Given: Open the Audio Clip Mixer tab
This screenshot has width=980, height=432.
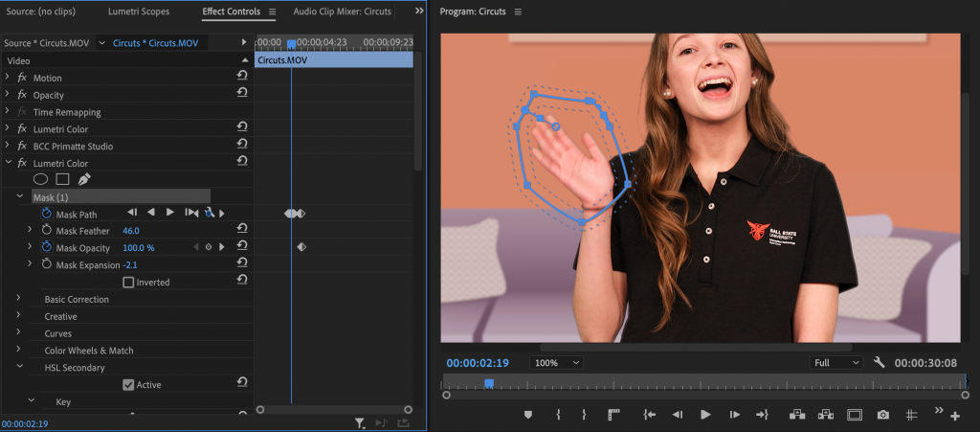Looking at the screenshot, I should (x=342, y=11).
